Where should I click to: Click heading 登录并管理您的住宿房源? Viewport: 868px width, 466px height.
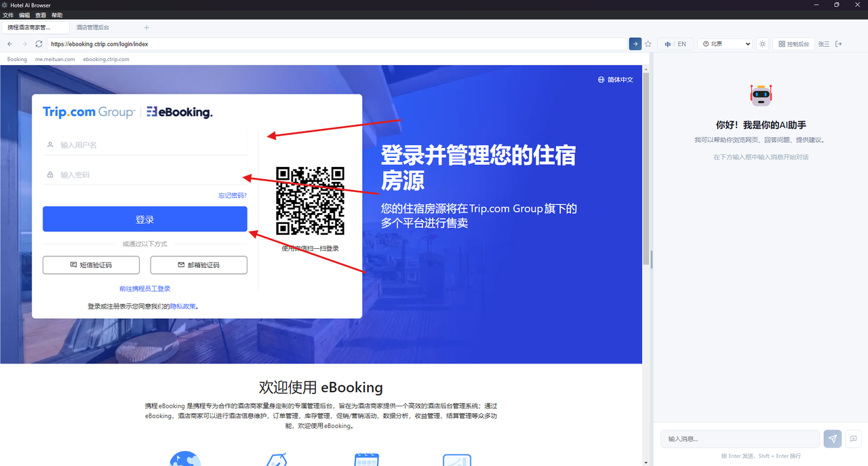coord(478,168)
